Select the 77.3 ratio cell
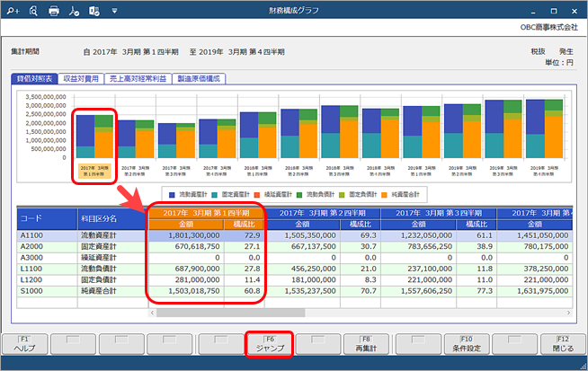 [477, 291]
